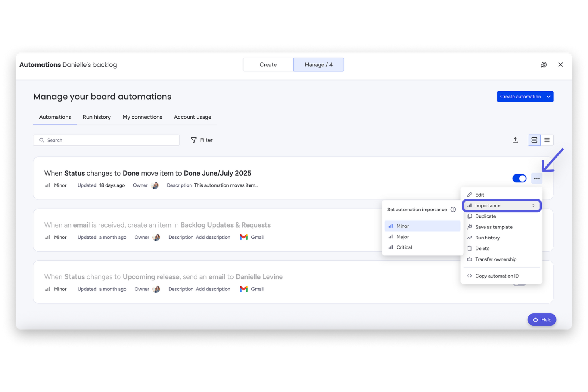This screenshot has height=392, width=588.
Task: Select Critical importance level
Action: 404,247
